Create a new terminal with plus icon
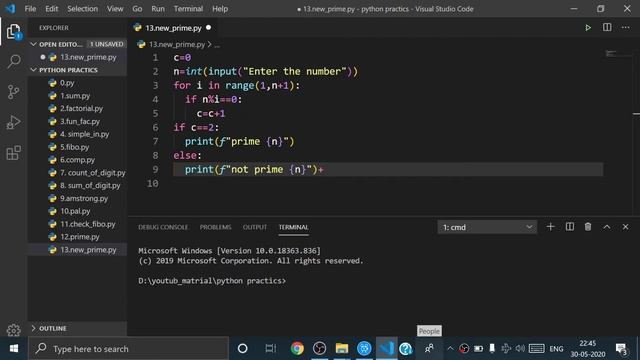 [550, 227]
